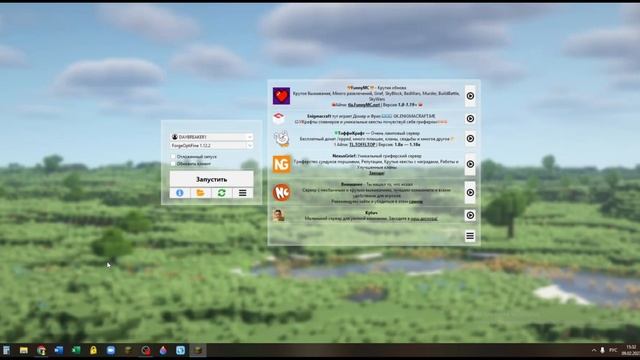Follow the underlined link in the NexusGrief description
The width and height of the screenshot is (640, 360).
(376, 173)
